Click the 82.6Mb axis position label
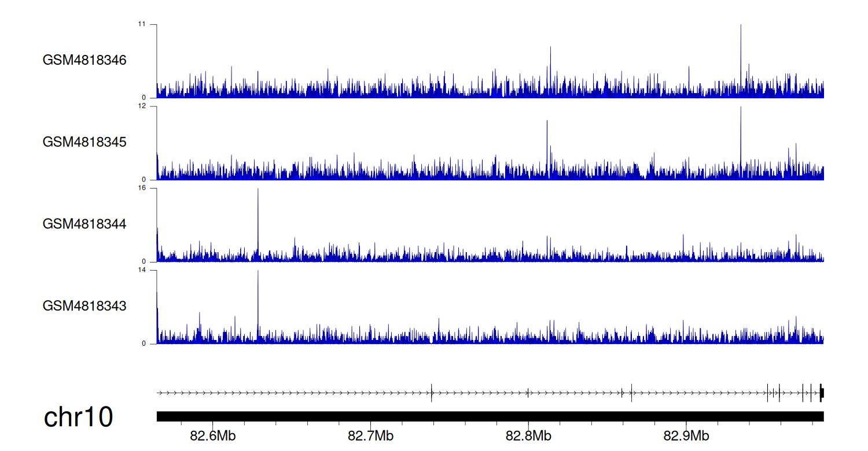 click(212, 435)
